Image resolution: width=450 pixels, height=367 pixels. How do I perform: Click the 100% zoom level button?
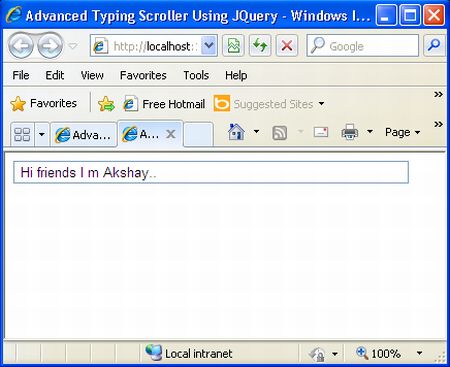click(x=378, y=353)
